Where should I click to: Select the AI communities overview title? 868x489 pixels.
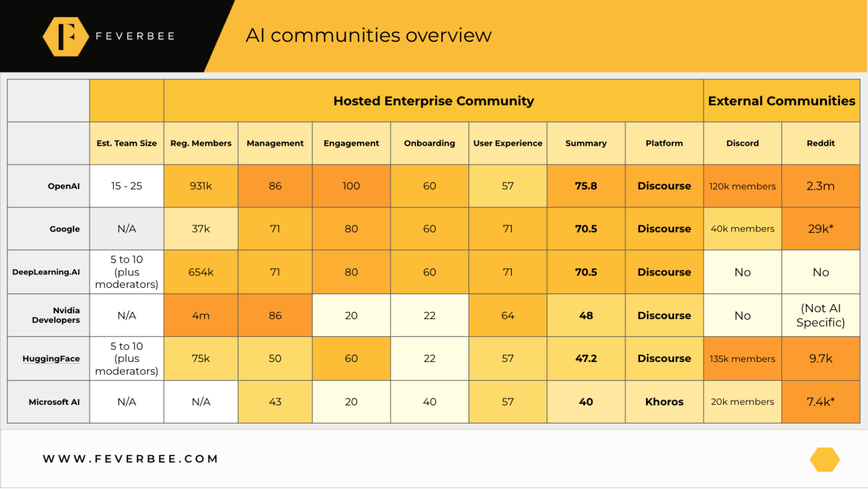[369, 35]
